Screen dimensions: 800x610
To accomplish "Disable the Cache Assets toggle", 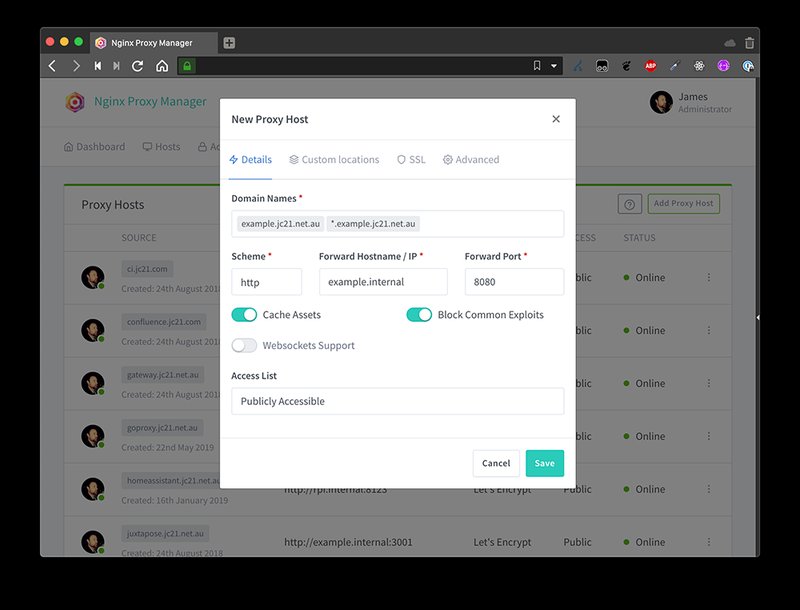I will 245,315.
